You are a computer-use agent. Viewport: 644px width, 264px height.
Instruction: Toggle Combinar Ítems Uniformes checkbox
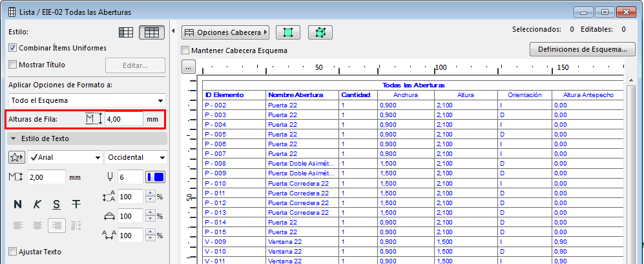coord(13,48)
